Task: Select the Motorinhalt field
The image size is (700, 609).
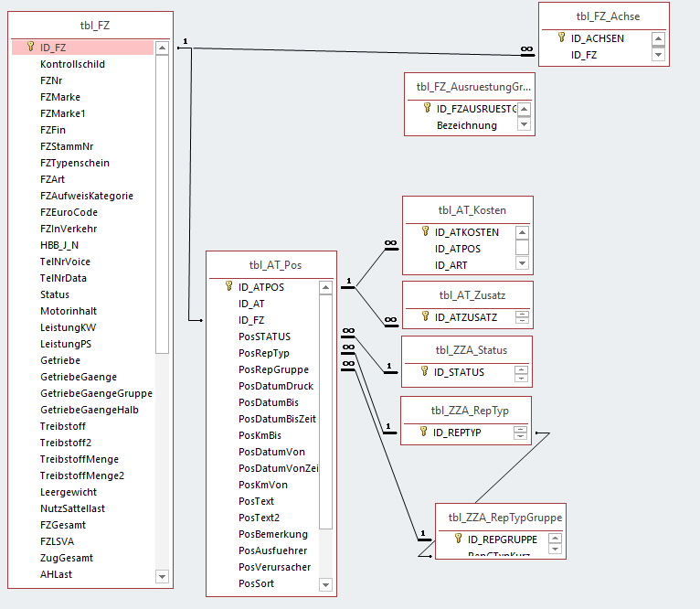Action: pyautogui.click(x=69, y=311)
